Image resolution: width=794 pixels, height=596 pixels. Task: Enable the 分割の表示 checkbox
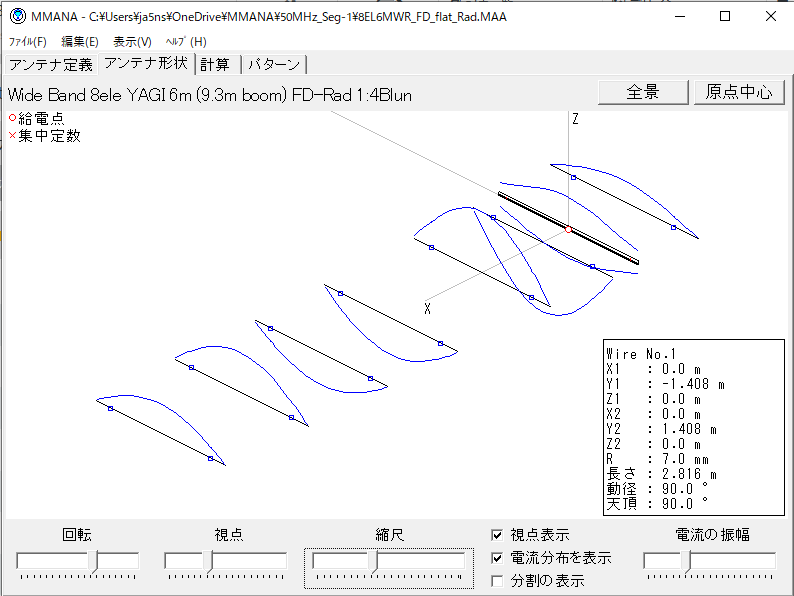[498, 580]
